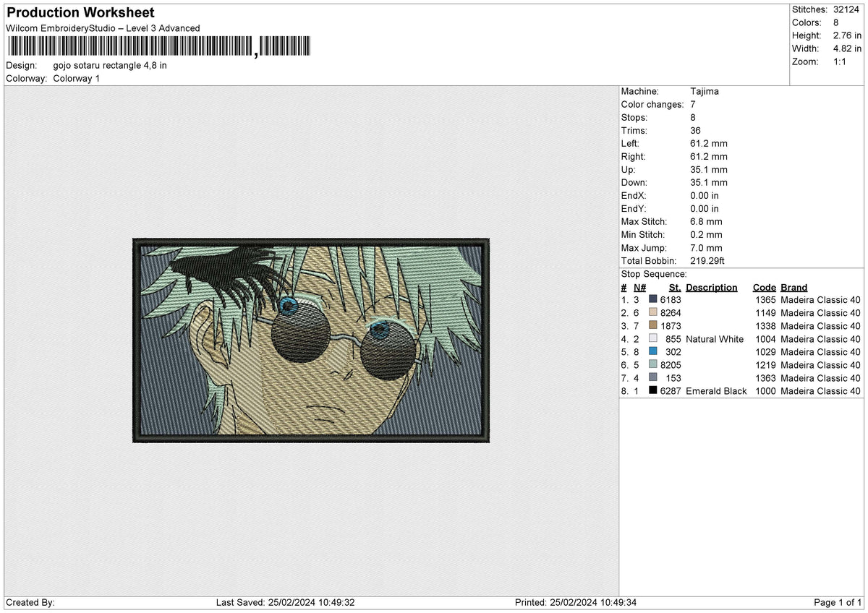Click the "Brand" column header
868x613 pixels.
[x=794, y=287]
